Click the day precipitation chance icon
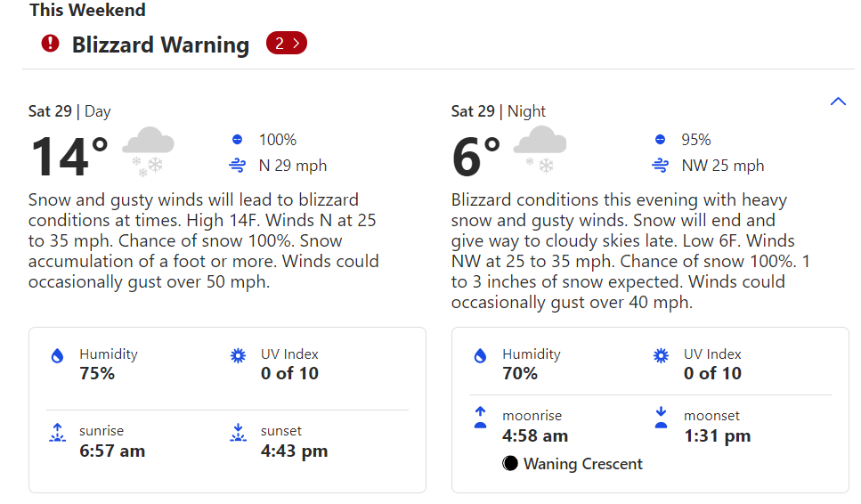Image resolution: width=861 pixels, height=504 pixels. coord(237,140)
